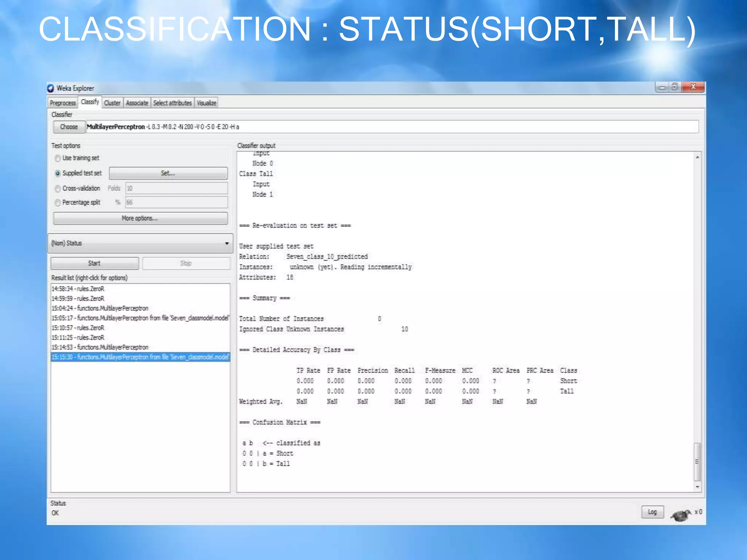747x560 pixels.
Task: Click the 'Detailed Accuracy By Class' heading
Action: pos(297,350)
